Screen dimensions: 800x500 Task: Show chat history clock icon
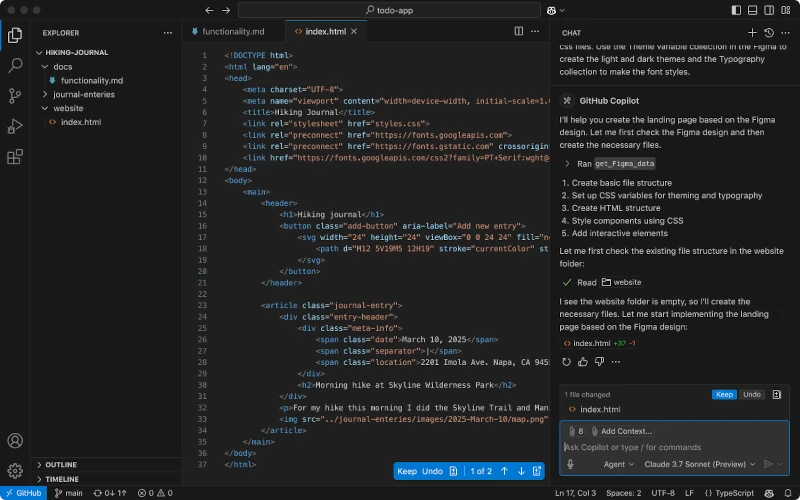769,33
